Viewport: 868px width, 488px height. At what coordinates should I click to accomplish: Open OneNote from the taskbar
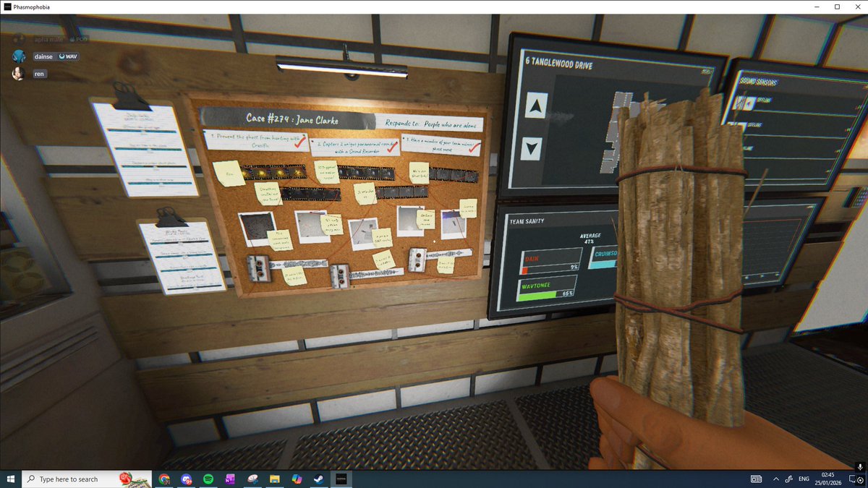click(x=230, y=479)
